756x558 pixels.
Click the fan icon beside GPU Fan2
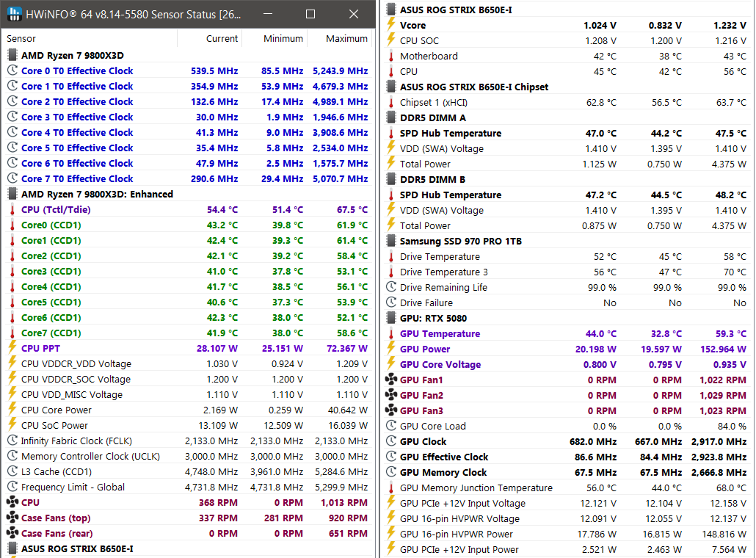(x=391, y=395)
